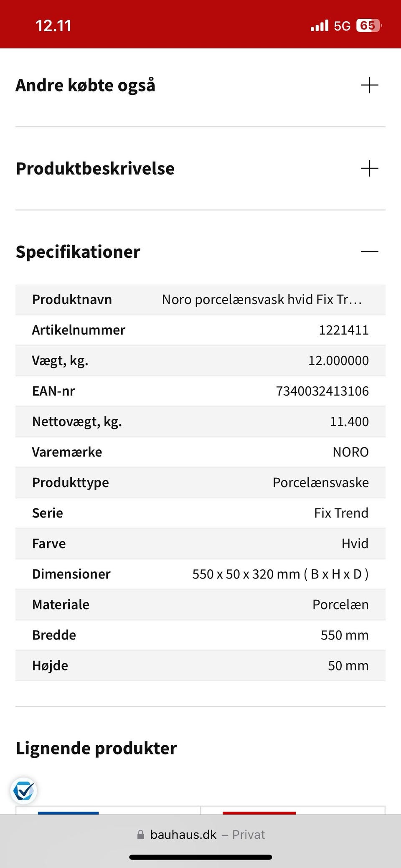Tap the Lignende produkter heading
This screenshot has height=868, width=401.
[x=96, y=748]
